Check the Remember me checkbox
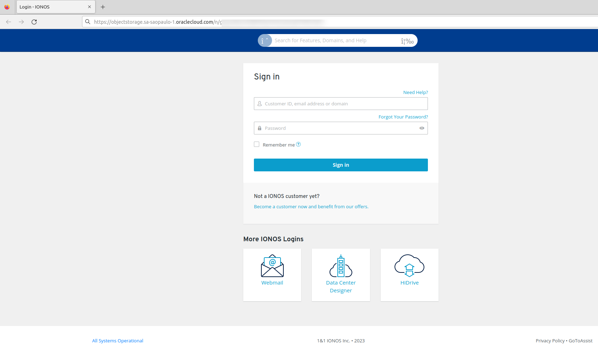The height and width of the screenshot is (364, 598). (x=256, y=144)
